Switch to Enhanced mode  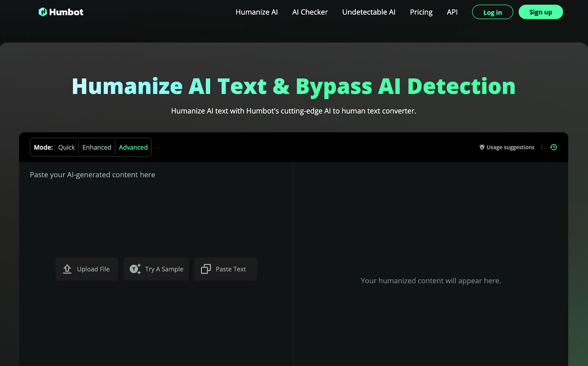pos(97,147)
